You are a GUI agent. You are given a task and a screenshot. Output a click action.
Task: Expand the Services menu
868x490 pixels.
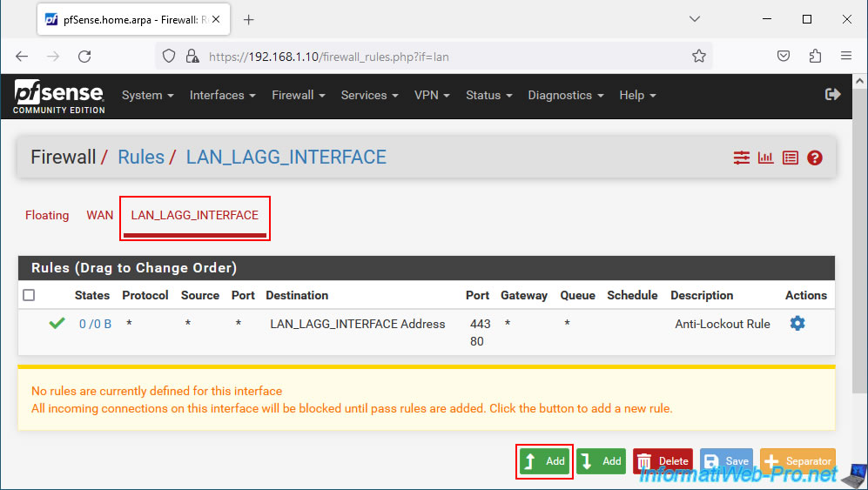(370, 95)
